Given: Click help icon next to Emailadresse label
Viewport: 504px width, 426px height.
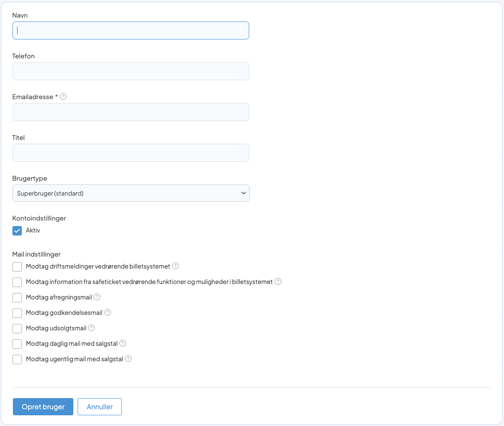Looking at the screenshot, I should (x=63, y=97).
